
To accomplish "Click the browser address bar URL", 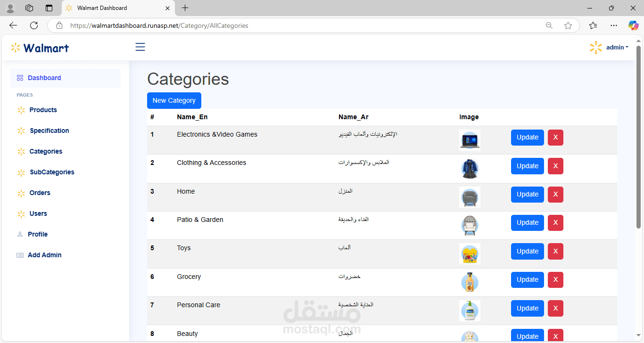I will (x=159, y=25).
